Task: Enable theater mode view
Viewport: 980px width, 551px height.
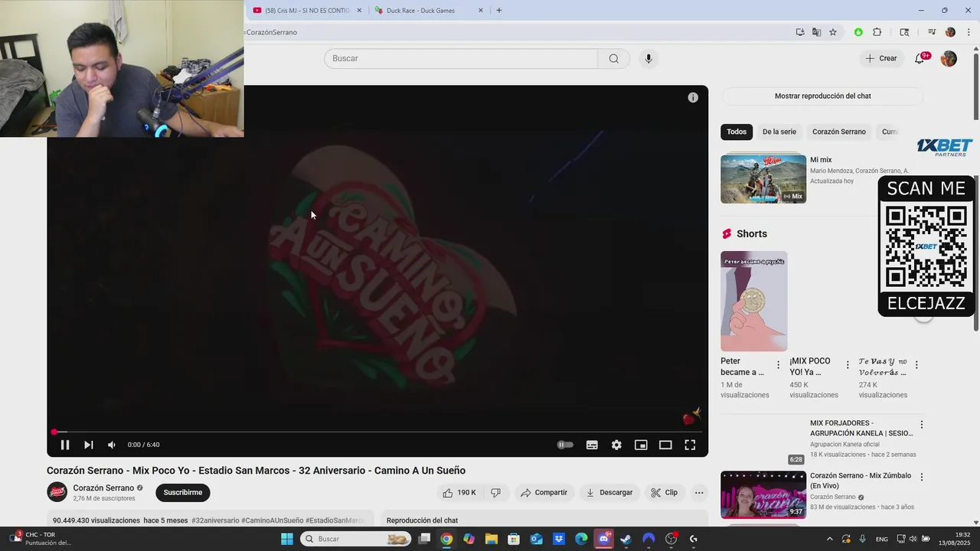Action: point(665,445)
